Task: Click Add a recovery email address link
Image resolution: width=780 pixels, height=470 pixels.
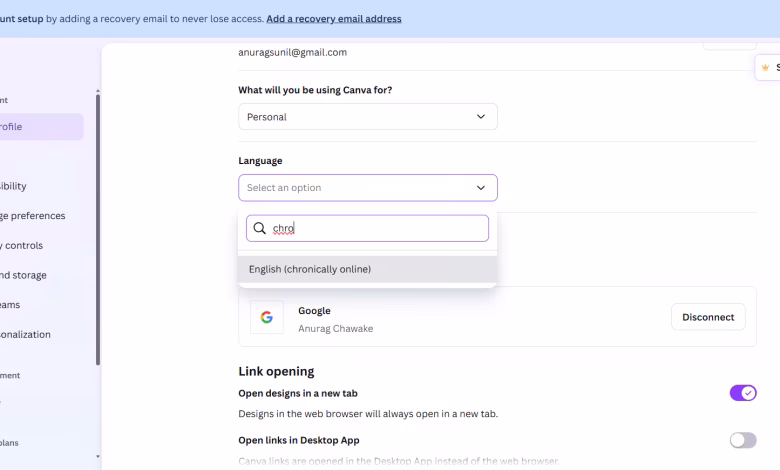Action: [x=334, y=19]
